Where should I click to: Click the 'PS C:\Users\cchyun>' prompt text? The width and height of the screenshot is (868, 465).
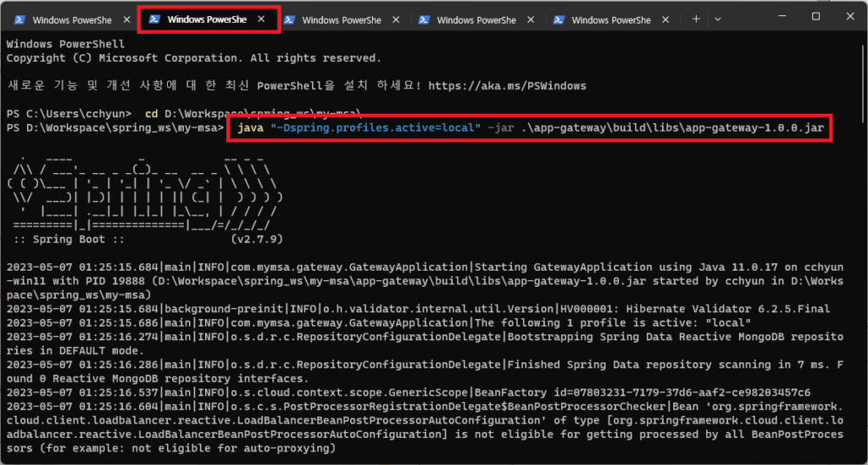pos(69,115)
